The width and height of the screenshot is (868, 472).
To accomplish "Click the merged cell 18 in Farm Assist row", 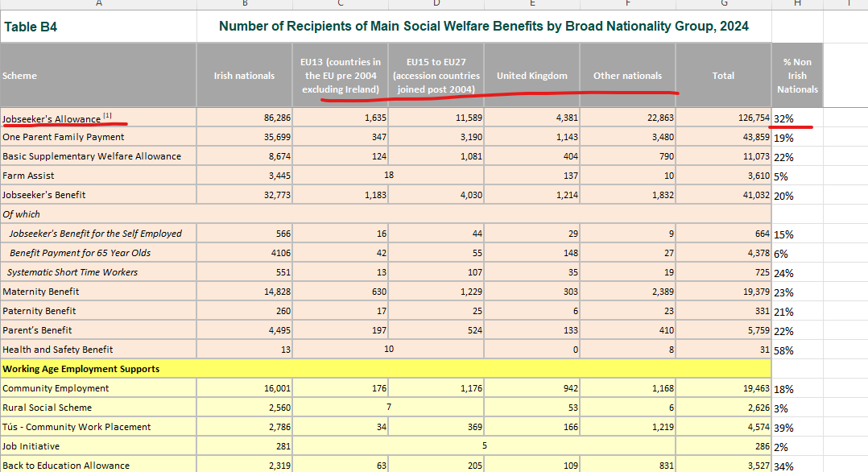I will tap(389, 175).
